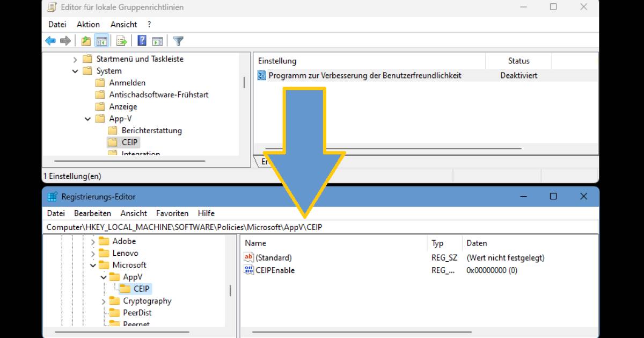Open Help via the blue question mark icon
This screenshot has height=338, width=644.
142,41
